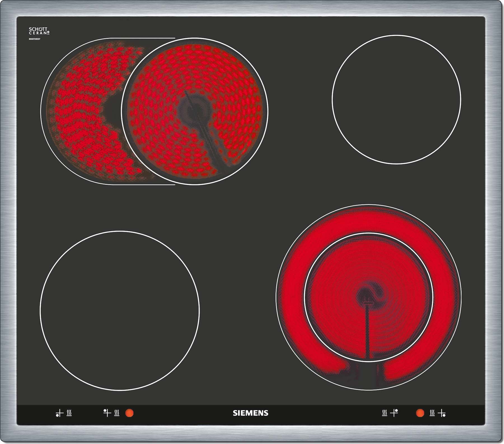Tap the residual heat symbol for rear-right zone

pyautogui.click(x=385, y=413)
